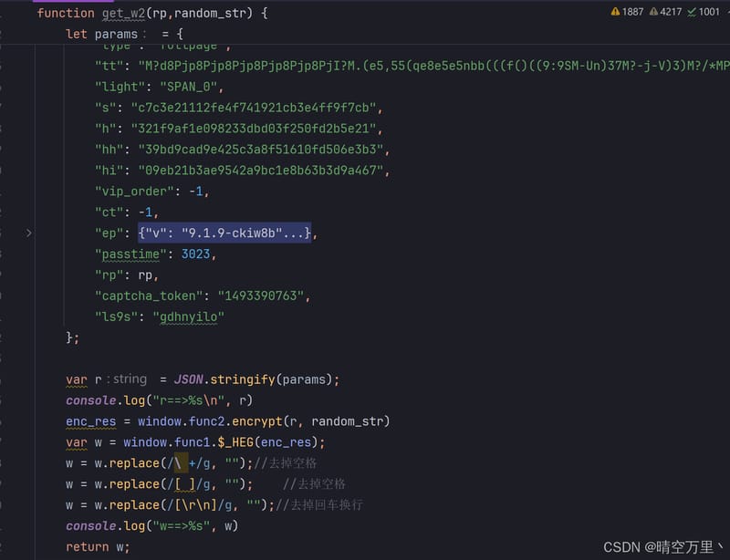Click the regex /\ +/g in replace call

189,463
